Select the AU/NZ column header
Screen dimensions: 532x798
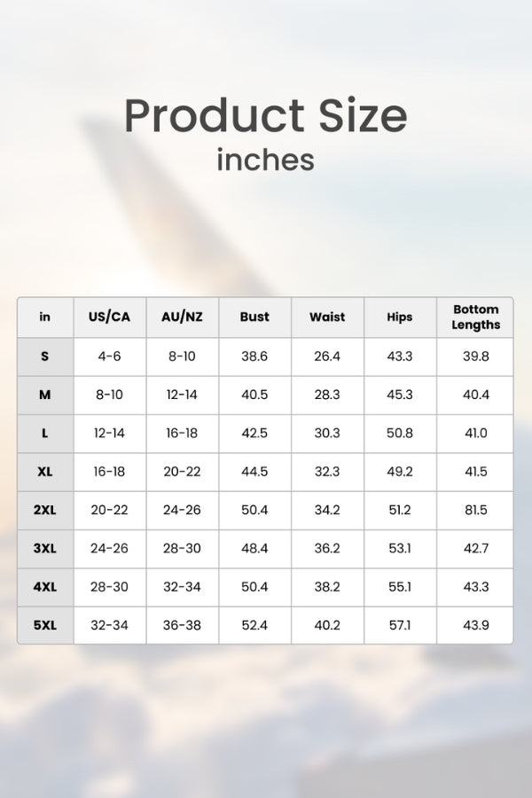pyautogui.click(x=182, y=317)
